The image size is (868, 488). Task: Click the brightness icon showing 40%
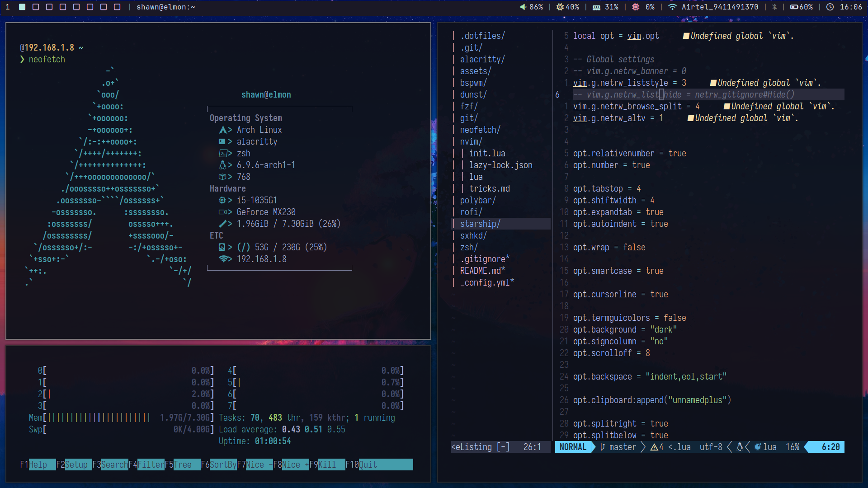[x=560, y=7]
